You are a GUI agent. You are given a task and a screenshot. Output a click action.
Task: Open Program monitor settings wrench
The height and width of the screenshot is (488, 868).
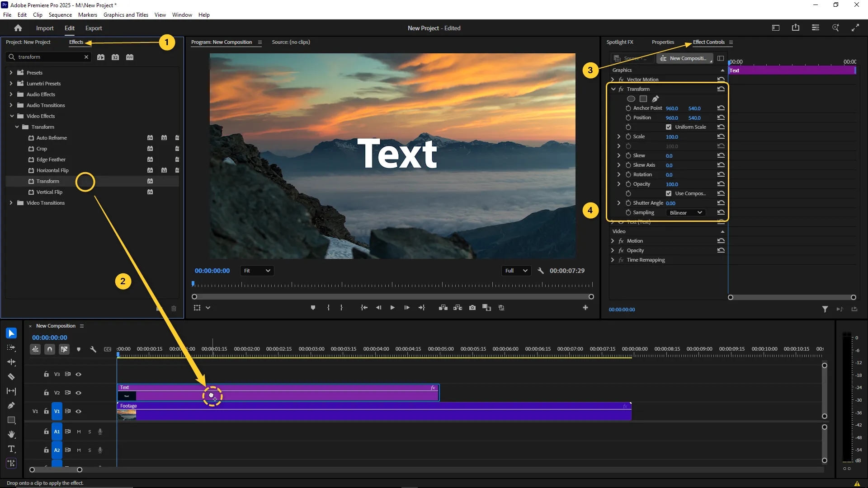coord(540,271)
